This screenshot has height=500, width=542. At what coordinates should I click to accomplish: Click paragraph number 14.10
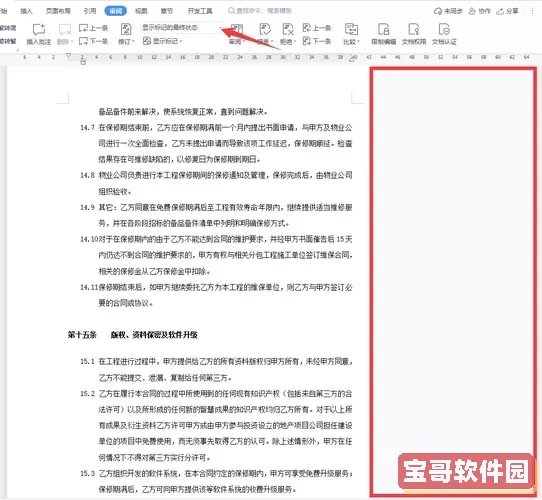(x=89, y=239)
